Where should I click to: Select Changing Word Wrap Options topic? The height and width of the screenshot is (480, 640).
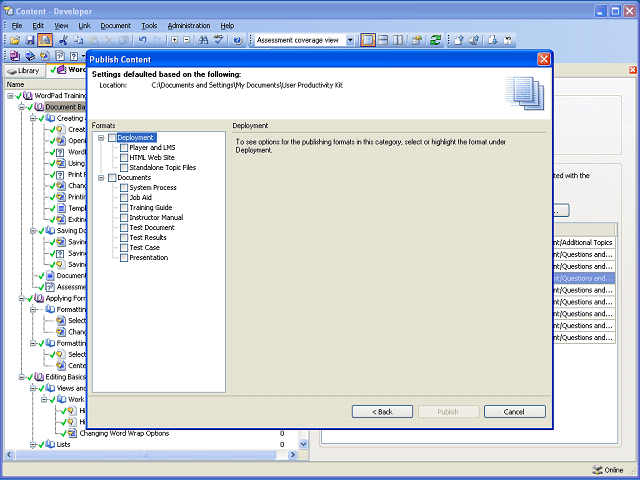[x=124, y=433]
